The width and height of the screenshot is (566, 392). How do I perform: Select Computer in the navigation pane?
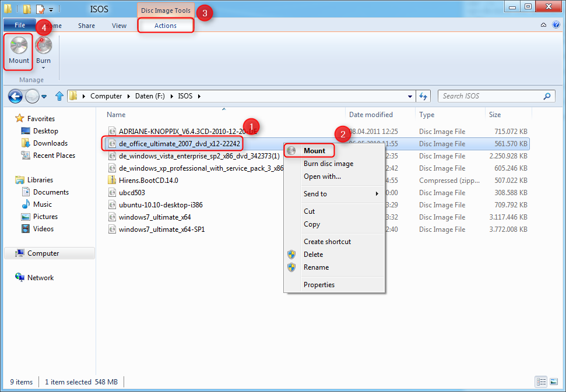(50, 253)
